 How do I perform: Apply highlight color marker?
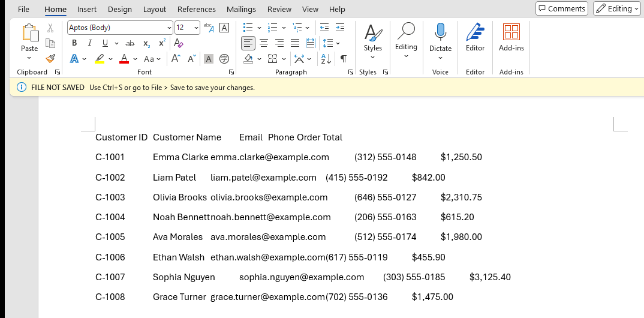click(x=100, y=59)
